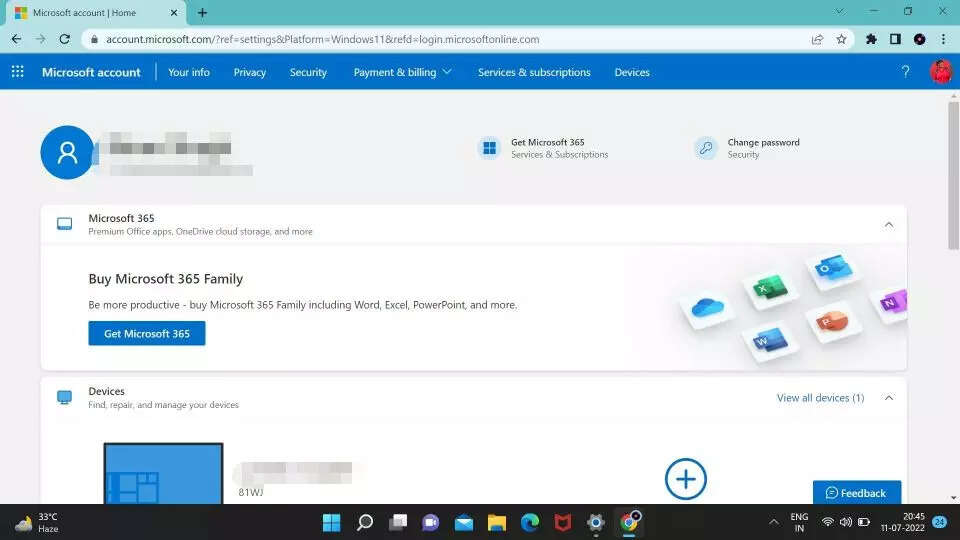Click the Feedback button

856,493
